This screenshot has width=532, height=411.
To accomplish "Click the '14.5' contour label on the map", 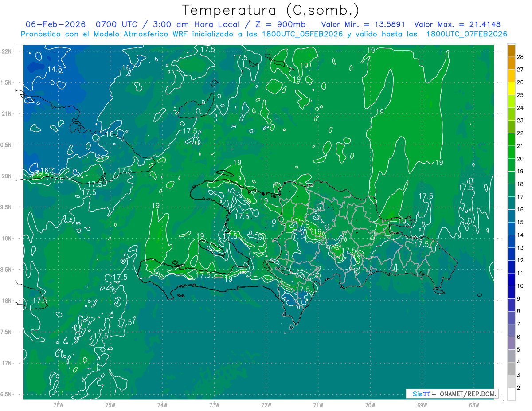I will click(x=55, y=69).
